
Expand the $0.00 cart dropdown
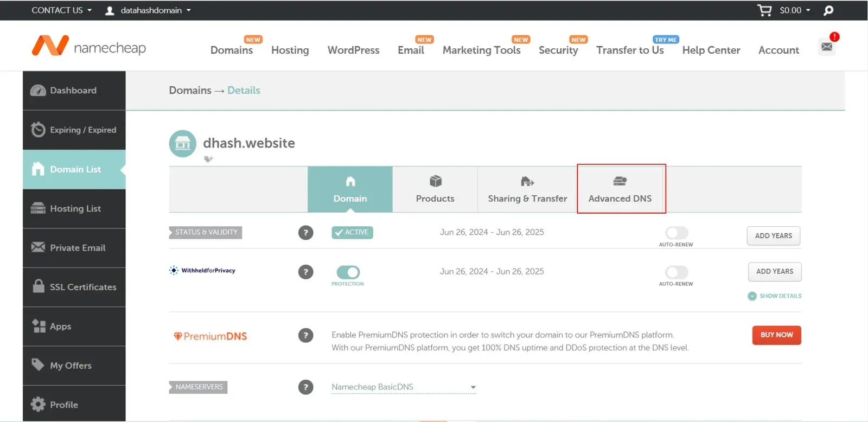coord(795,10)
